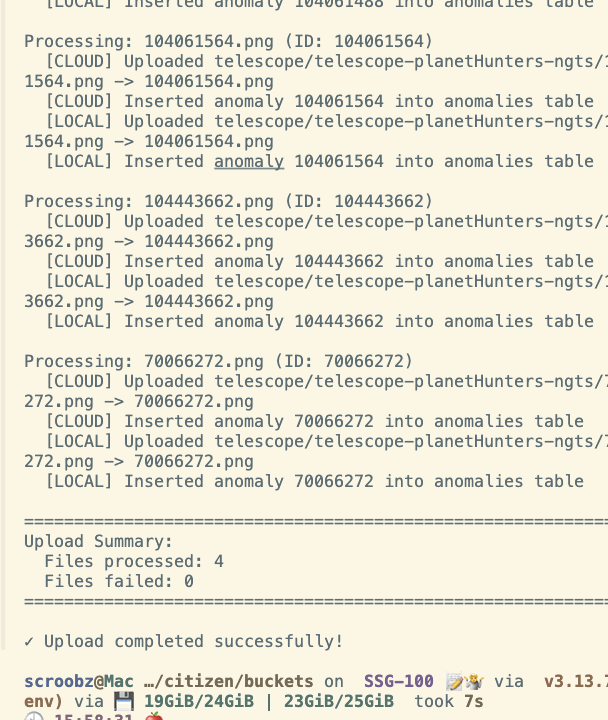Click the 23GiB/25GiB swap usage text
Image resolution: width=608 pixels, height=720 pixels.
[338, 701]
